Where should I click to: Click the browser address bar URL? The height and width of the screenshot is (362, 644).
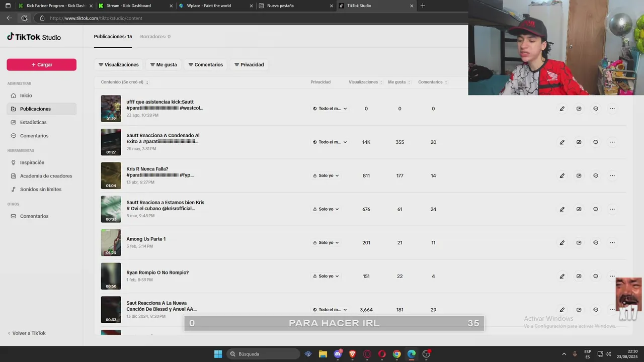(96, 18)
